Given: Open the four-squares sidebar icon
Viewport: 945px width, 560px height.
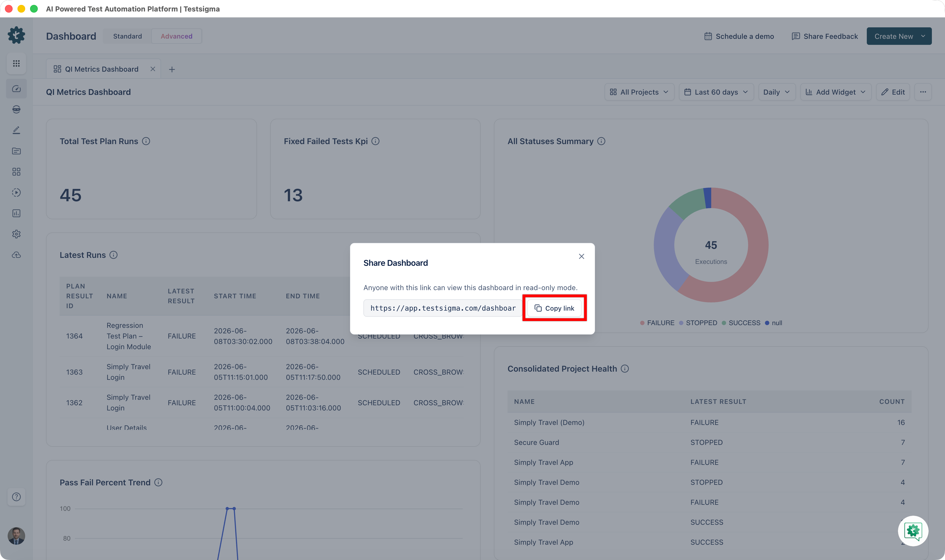Looking at the screenshot, I should [x=16, y=172].
